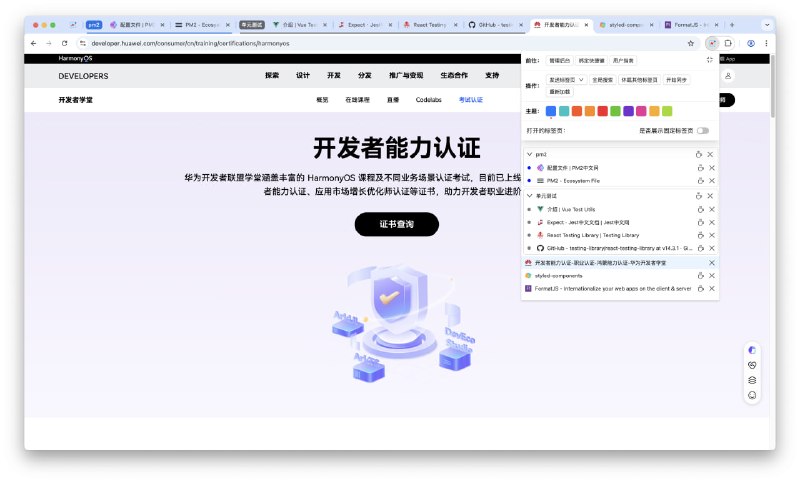Click the heart floating icon on the page edge
The height and width of the screenshot is (482, 800).
pyautogui.click(x=752, y=365)
